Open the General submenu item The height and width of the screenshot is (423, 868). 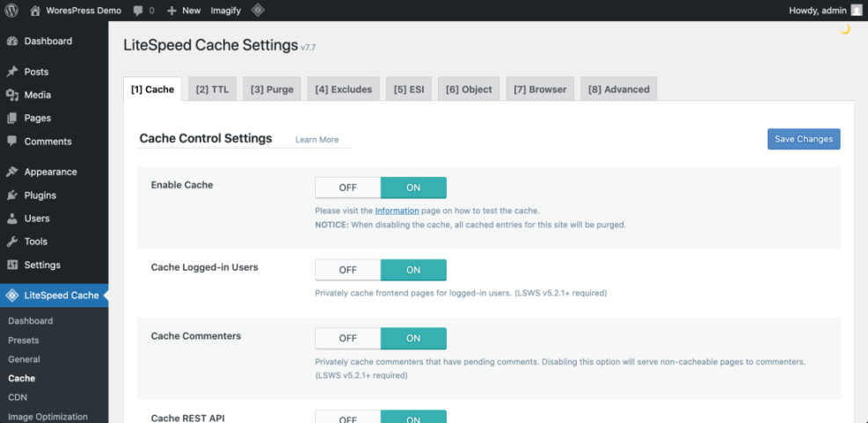tap(25, 360)
